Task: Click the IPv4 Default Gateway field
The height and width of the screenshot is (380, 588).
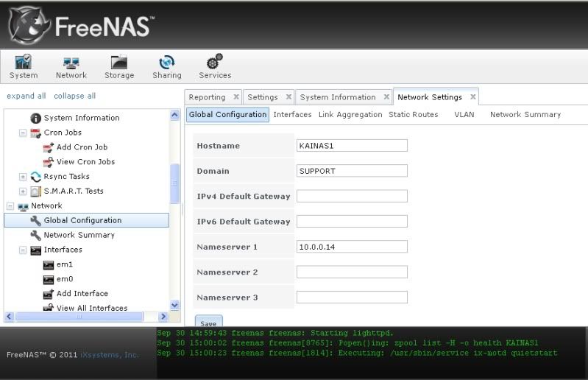Action: (352, 196)
